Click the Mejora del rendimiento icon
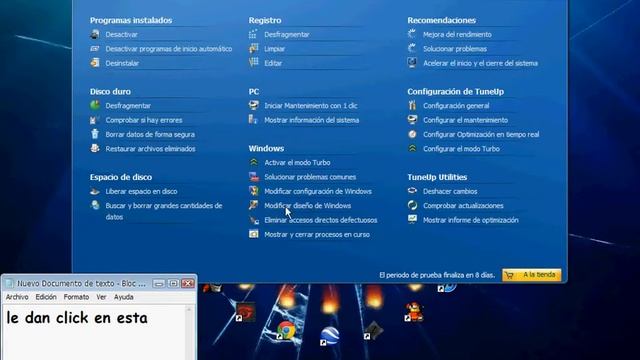This screenshot has width=640, height=360. 412,34
